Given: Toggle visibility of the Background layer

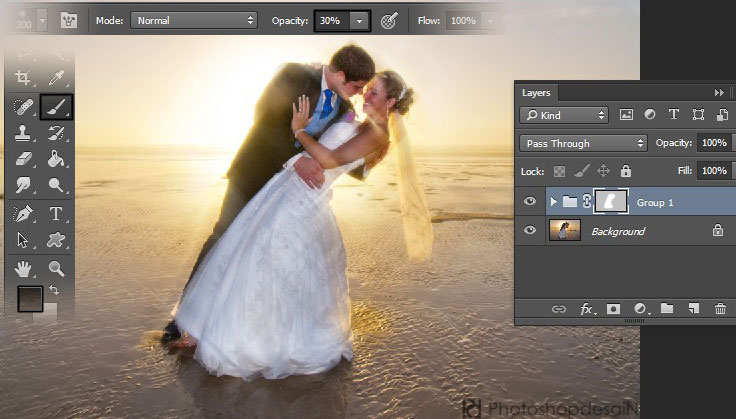Looking at the screenshot, I should (530, 231).
